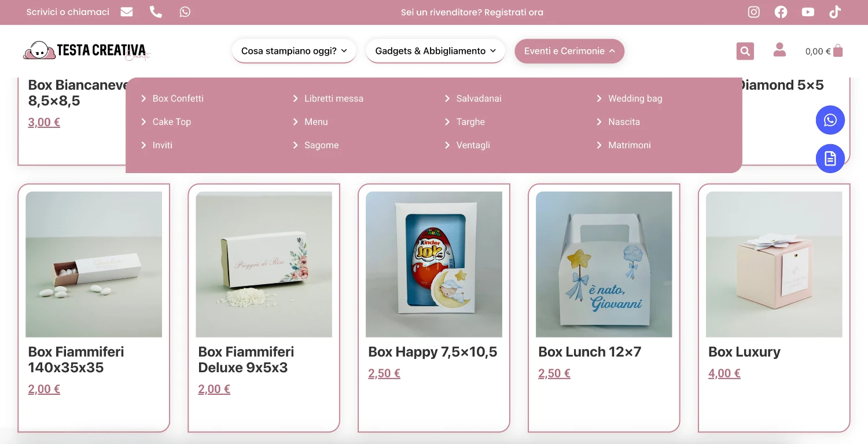
Task: Click the phone call icon
Action: [156, 12]
